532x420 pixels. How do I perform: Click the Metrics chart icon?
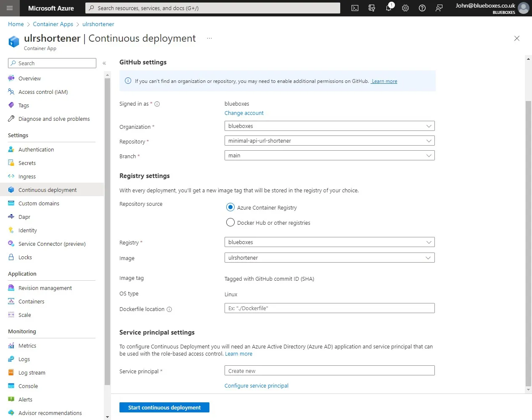11,346
